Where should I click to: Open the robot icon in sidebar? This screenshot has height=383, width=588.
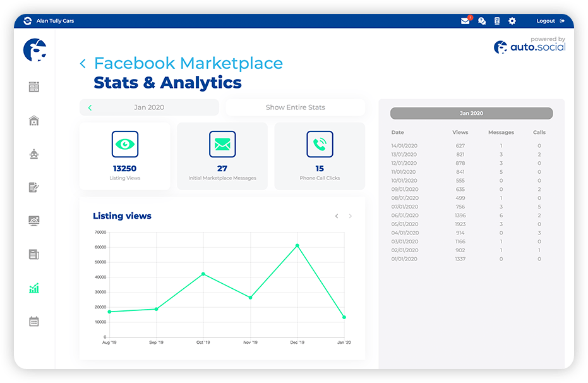[x=34, y=154]
